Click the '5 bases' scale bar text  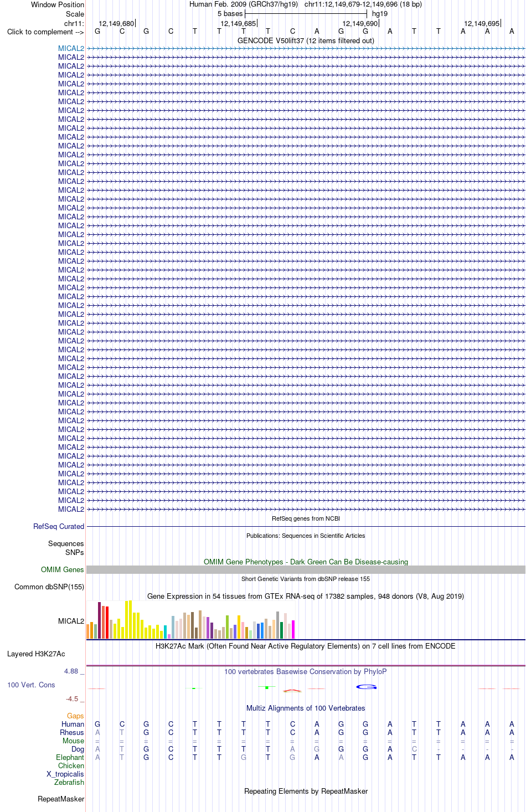tap(230, 14)
